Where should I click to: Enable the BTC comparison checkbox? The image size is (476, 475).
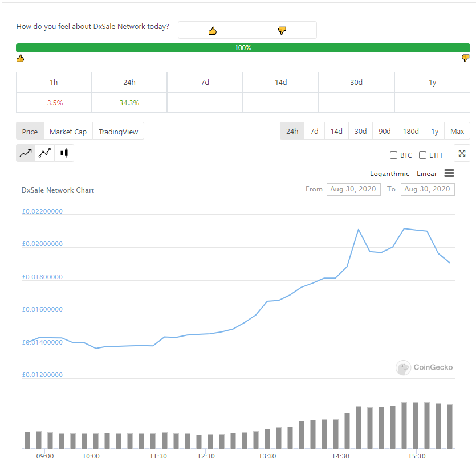click(x=393, y=155)
